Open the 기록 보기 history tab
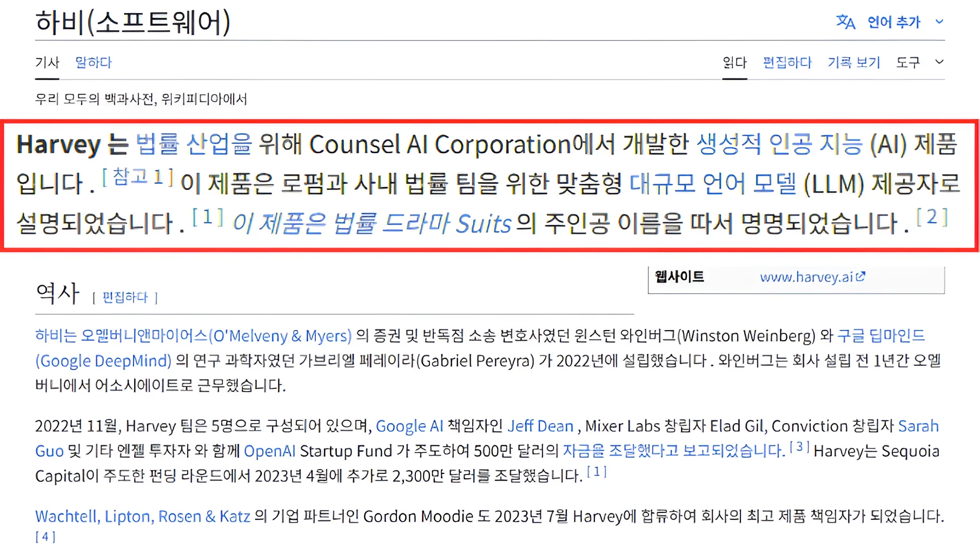Viewport: 980px width, 554px height. (853, 62)
